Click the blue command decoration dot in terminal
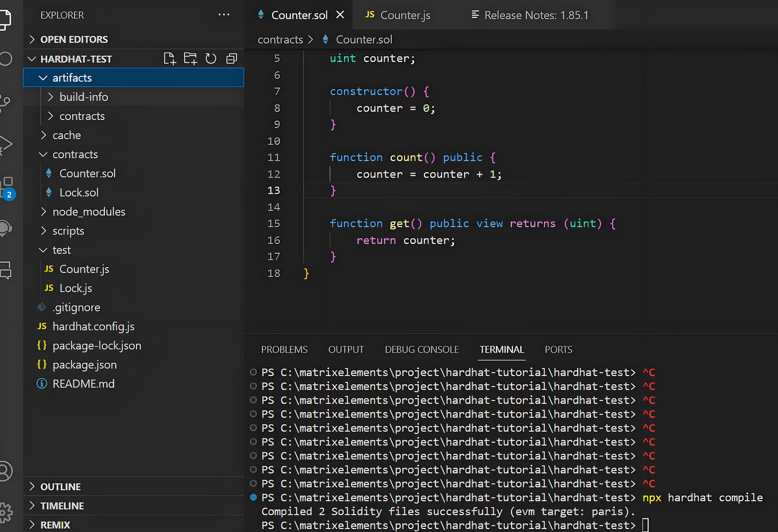The height and width of the screenshot is (532, 778). (253, 497)
